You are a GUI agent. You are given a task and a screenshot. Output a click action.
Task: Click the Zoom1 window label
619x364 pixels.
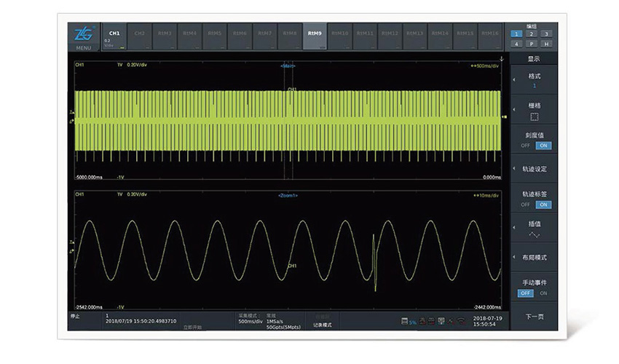click(288, 195)
